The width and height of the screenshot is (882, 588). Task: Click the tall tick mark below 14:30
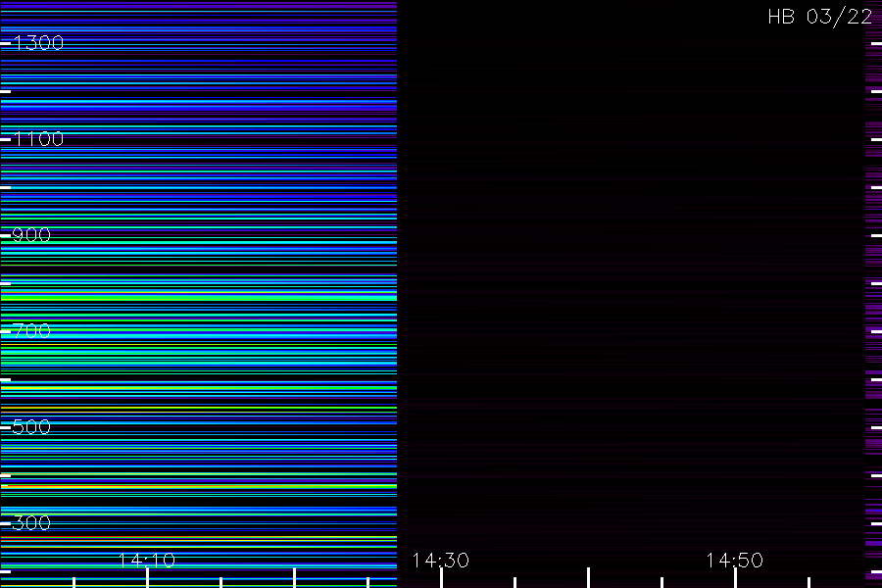coord(442,578)
